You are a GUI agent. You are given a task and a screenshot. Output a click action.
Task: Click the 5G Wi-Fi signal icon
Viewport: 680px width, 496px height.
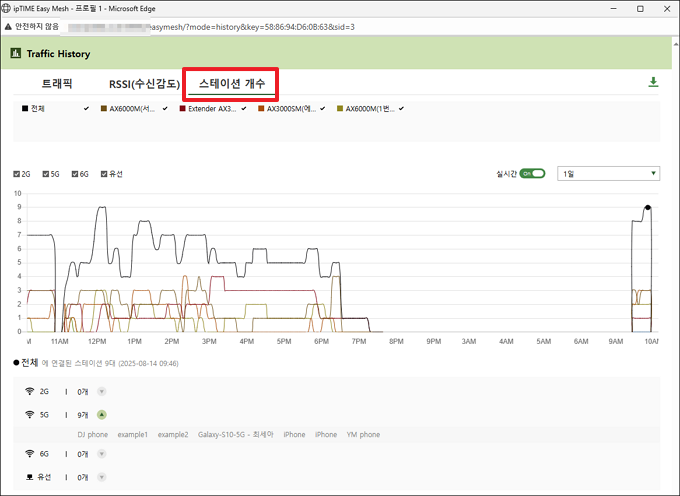pyautogui.click(x=30, y=413)
